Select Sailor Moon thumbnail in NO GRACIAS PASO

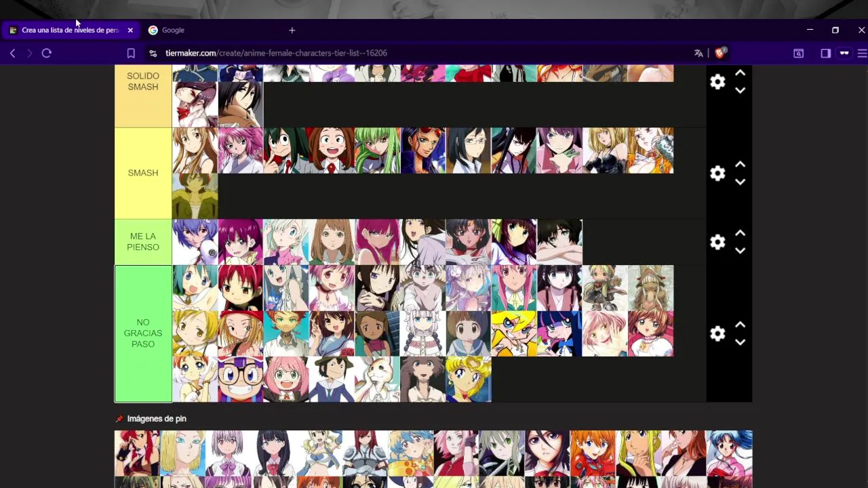coord(469,379)
